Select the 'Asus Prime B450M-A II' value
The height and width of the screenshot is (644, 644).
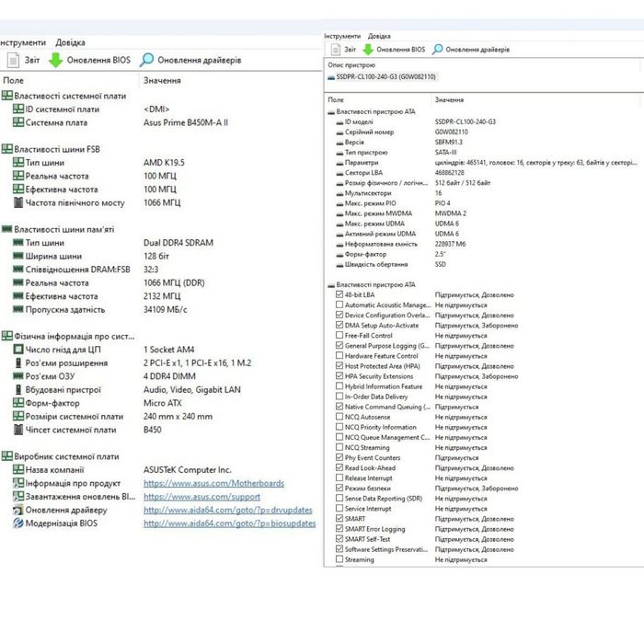[186, 122]
